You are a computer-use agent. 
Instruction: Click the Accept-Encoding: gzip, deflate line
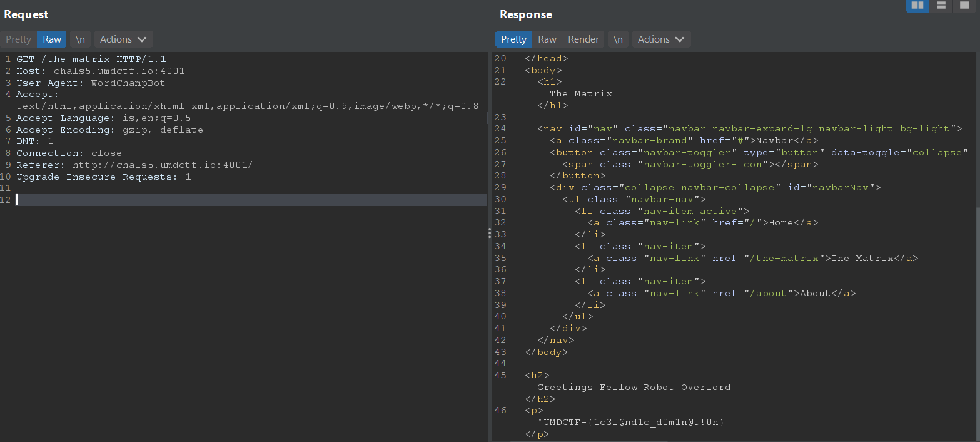[x=110, y=130]
